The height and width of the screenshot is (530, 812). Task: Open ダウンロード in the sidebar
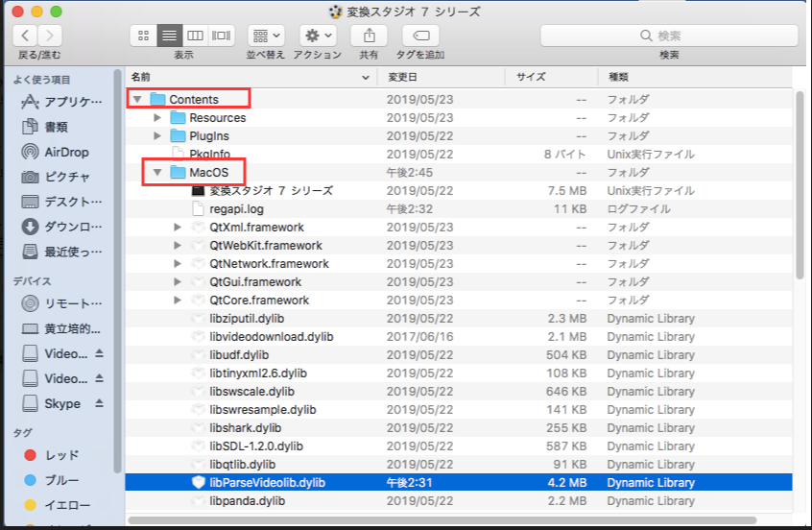pos(61,227)
